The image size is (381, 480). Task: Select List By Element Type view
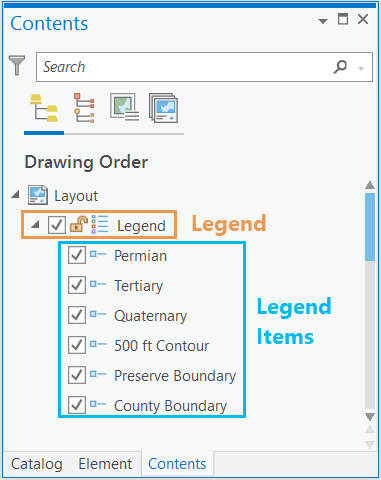click(84, 108)
